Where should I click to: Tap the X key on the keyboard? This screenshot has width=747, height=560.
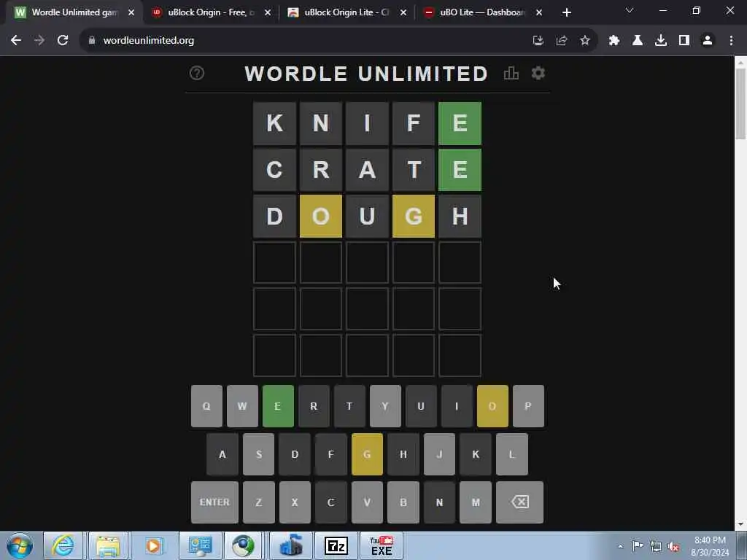pos(295,502)
